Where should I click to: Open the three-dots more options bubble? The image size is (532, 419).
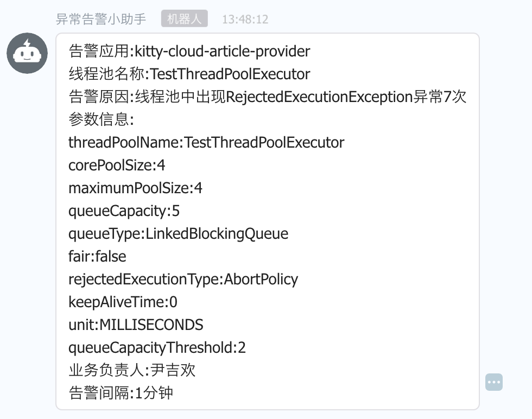click(x=494, y=382)
